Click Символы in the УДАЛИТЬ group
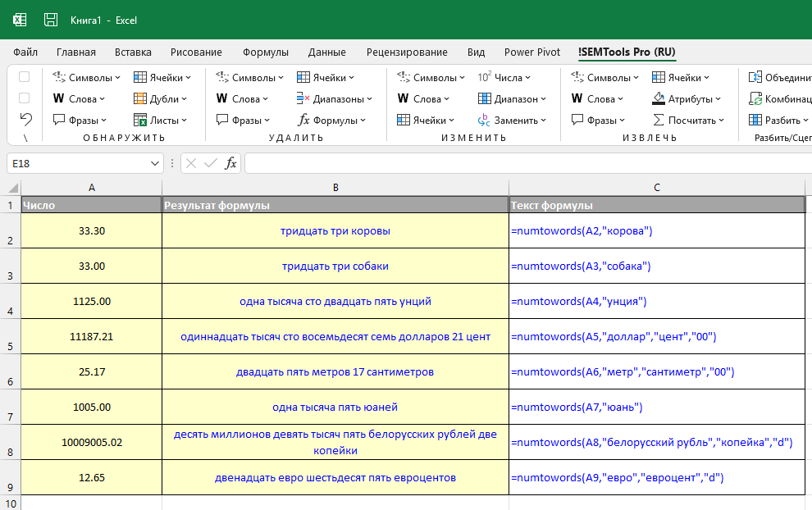 click(x=249, y=78)
